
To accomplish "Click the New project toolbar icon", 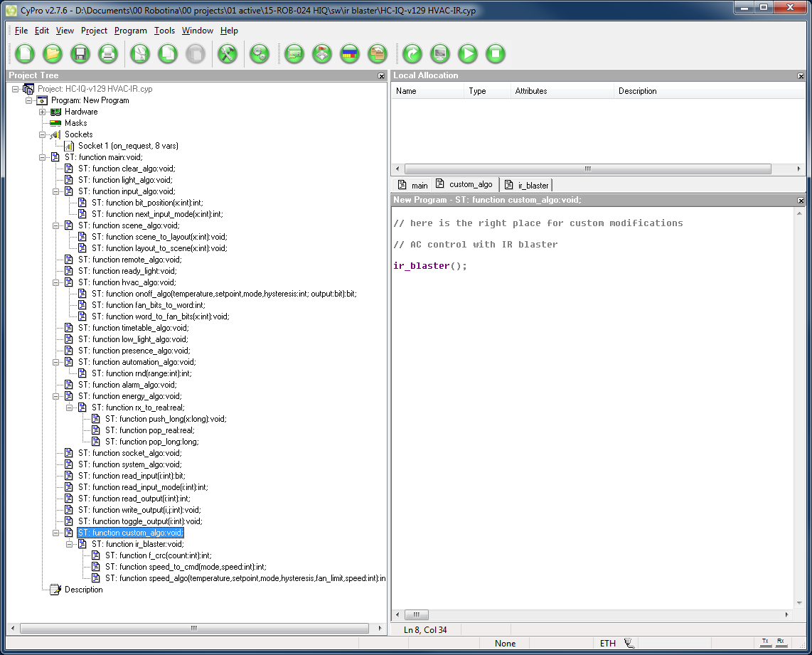I will [25, 54].
